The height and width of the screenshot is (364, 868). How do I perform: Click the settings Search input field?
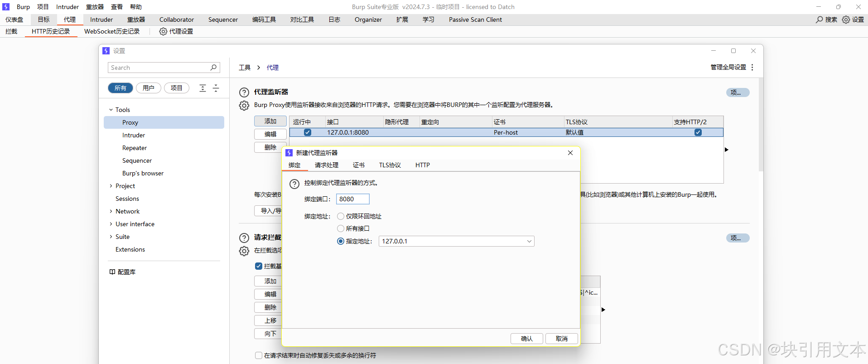click(164, 68)
